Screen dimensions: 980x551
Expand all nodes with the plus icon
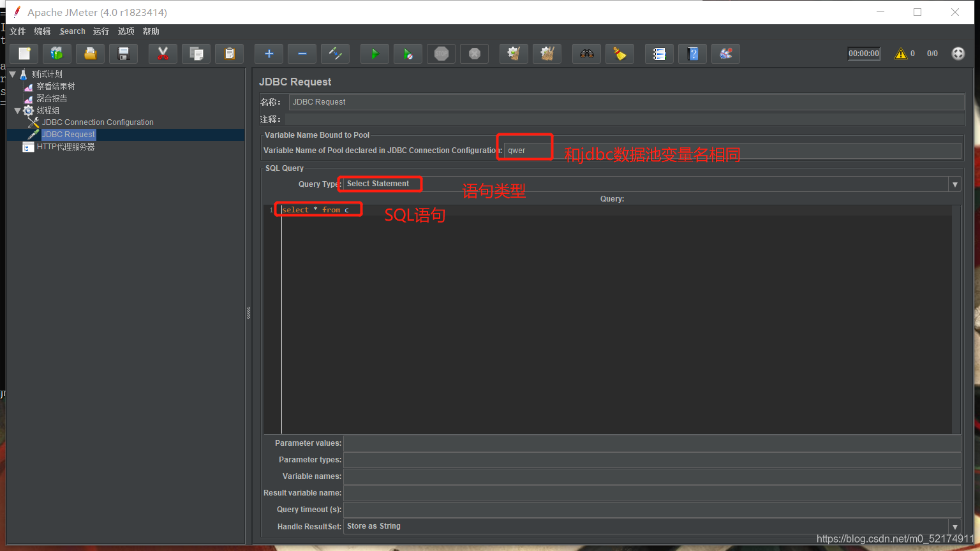click(x=269, y=54)
